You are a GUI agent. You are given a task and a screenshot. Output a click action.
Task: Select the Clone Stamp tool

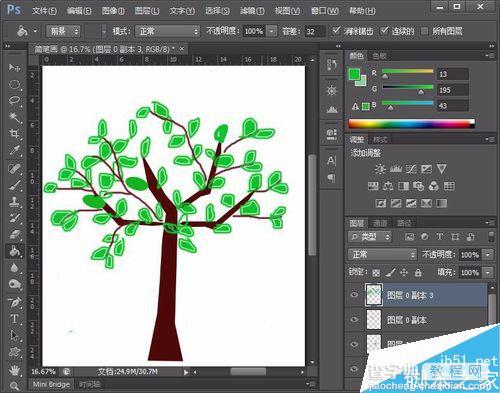pyautogui.click(x=14, y=202)
